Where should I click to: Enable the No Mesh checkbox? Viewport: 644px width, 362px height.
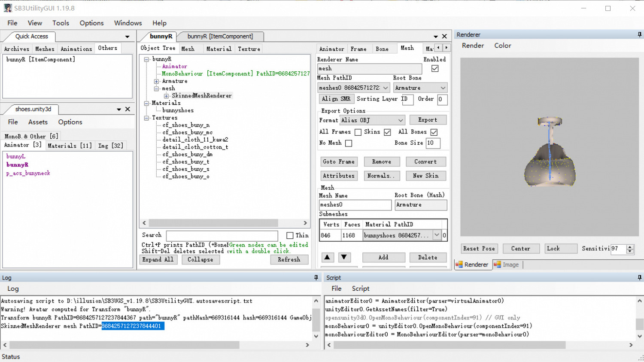click(349, 143)
